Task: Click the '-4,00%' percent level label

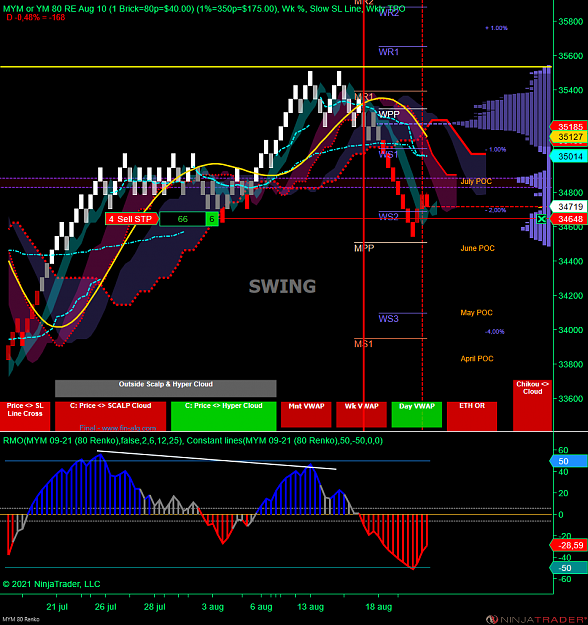Action: 495,332
